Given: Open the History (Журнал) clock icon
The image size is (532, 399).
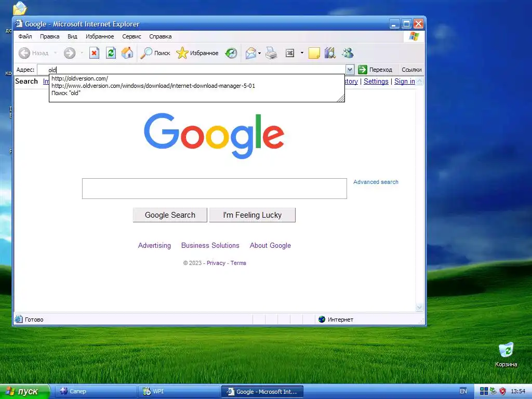Looking at the screenshot, I should (231, 53).
